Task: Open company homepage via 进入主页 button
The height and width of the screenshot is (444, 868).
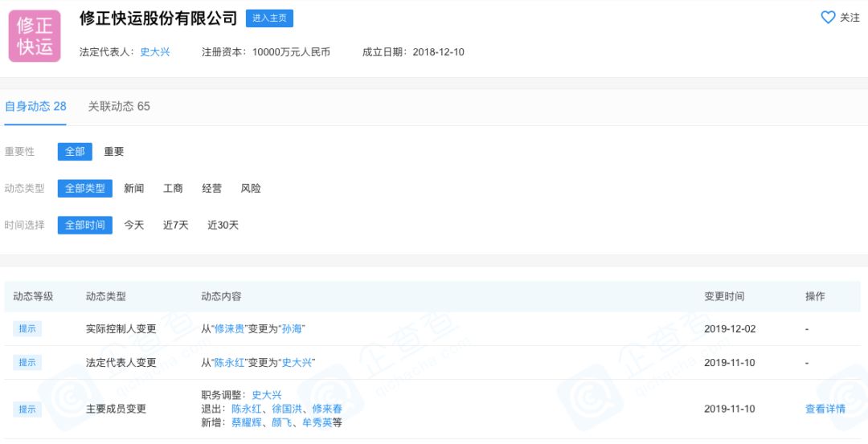Action: pyautogui.click(x=269, y=18)
